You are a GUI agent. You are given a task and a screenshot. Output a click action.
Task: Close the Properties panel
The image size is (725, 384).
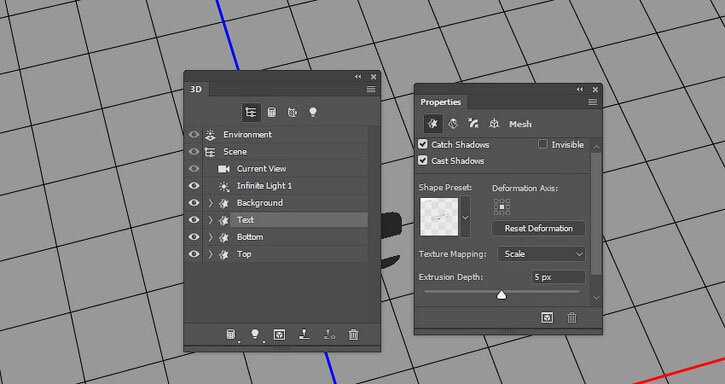(x=595, y=90)
